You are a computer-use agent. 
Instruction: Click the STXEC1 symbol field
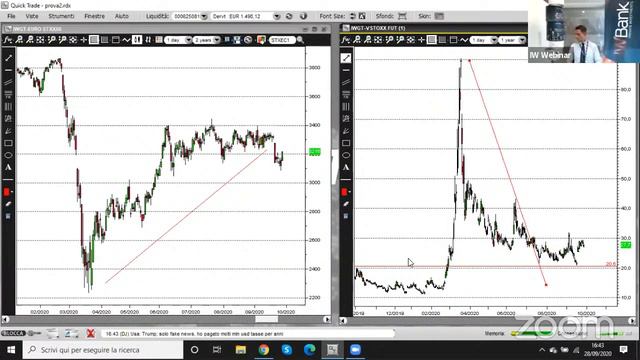point(282,40)
